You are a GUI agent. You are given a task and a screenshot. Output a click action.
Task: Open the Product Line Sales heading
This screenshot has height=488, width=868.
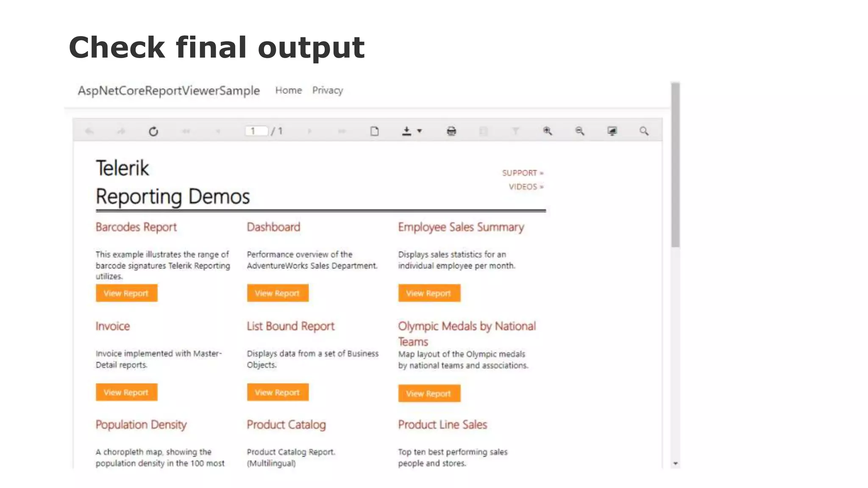[x=442, y=424]
